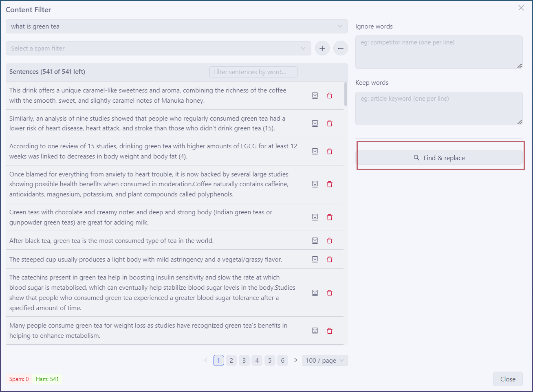Screen dimensions: 533x392
Task: Delete the EGCG 15 studies review sentence
Action: click(330, 151)
